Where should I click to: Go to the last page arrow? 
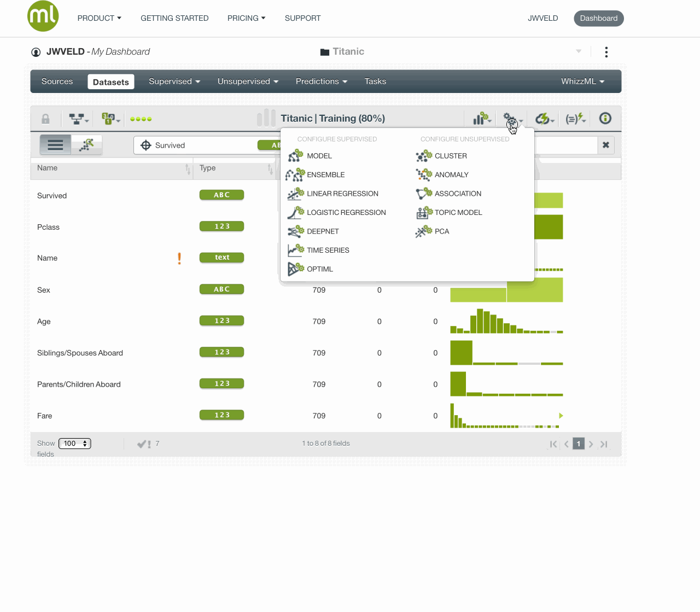click(x=604, y=444)
